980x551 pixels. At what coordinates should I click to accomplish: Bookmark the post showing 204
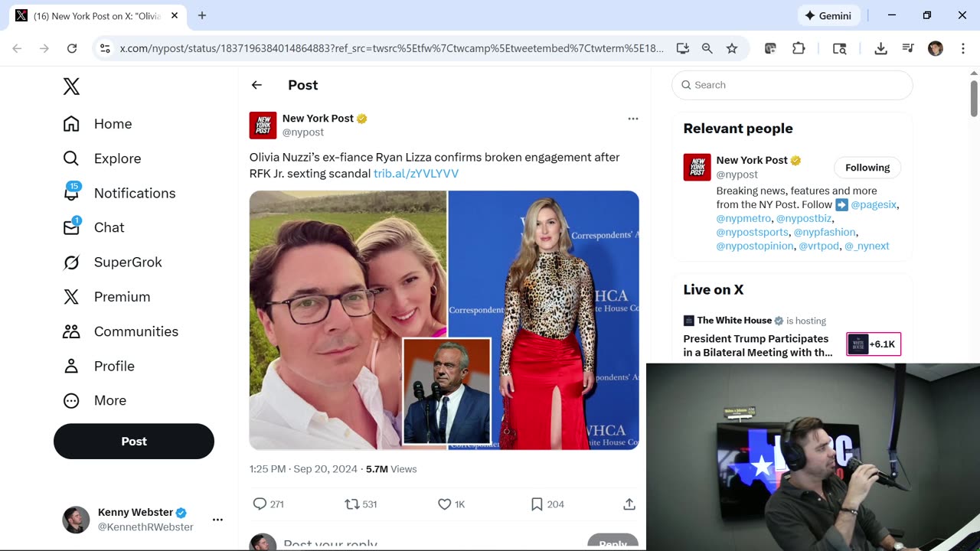click(547, 504)
